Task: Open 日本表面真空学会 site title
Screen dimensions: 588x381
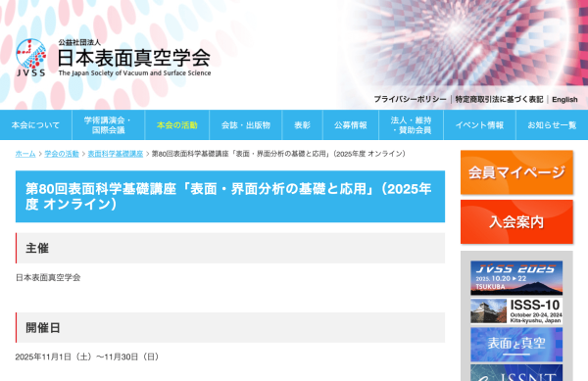Action: (134, 58)
